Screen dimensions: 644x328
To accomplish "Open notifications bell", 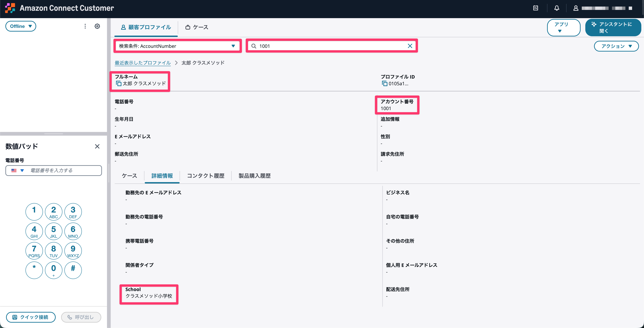I will (x=556, y=8).
